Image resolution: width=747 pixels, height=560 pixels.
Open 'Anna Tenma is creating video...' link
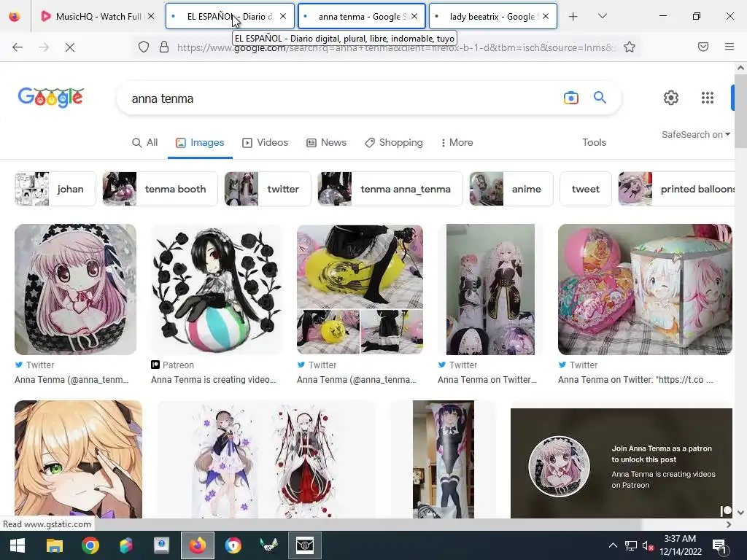(214, 379)
